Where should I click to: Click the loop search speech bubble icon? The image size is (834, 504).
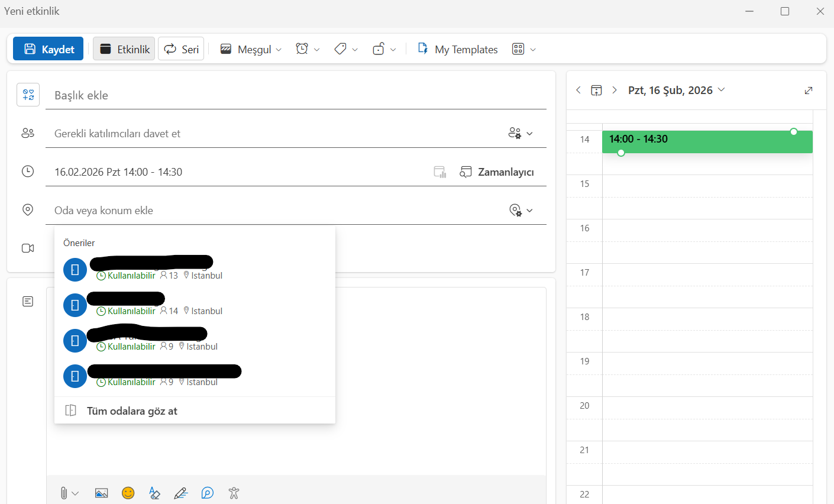(208, 493)
